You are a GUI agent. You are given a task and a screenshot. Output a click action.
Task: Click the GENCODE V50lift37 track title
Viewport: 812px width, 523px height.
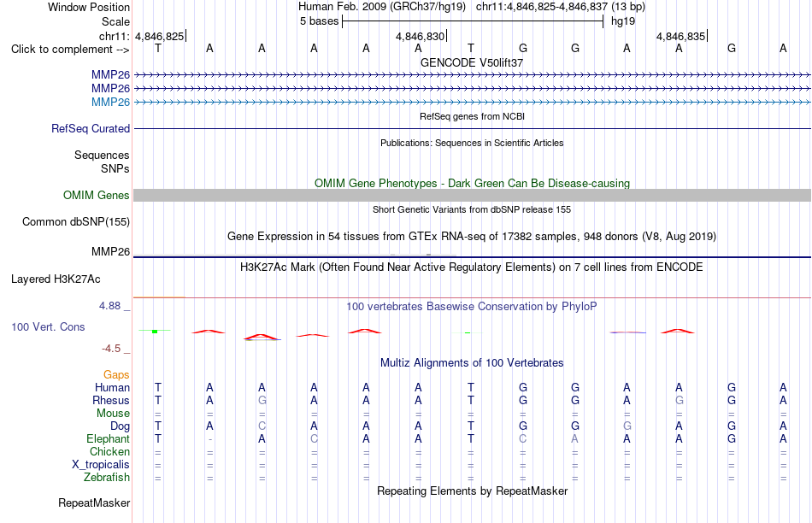coord(472,62)
